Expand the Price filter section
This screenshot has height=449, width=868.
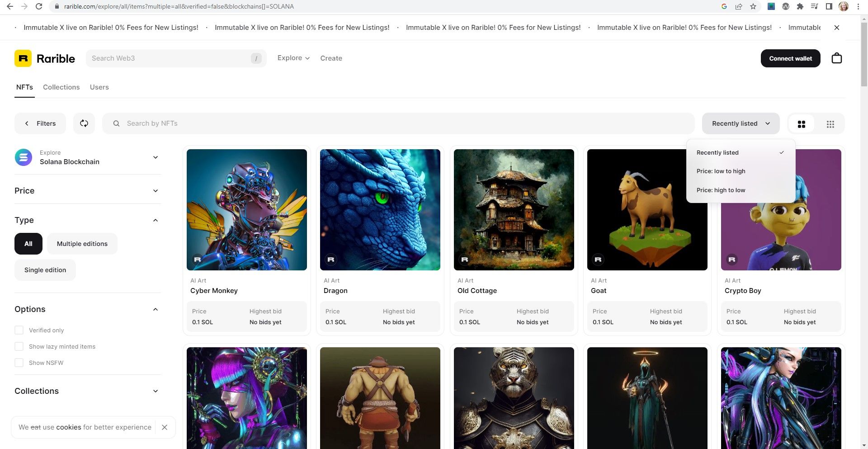click(x=155, y=190)
